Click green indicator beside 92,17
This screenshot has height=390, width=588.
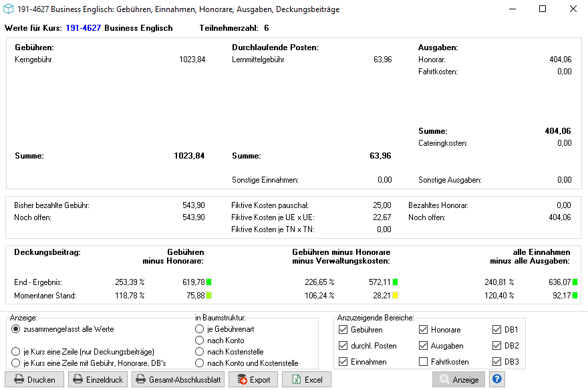pos(575,296)
